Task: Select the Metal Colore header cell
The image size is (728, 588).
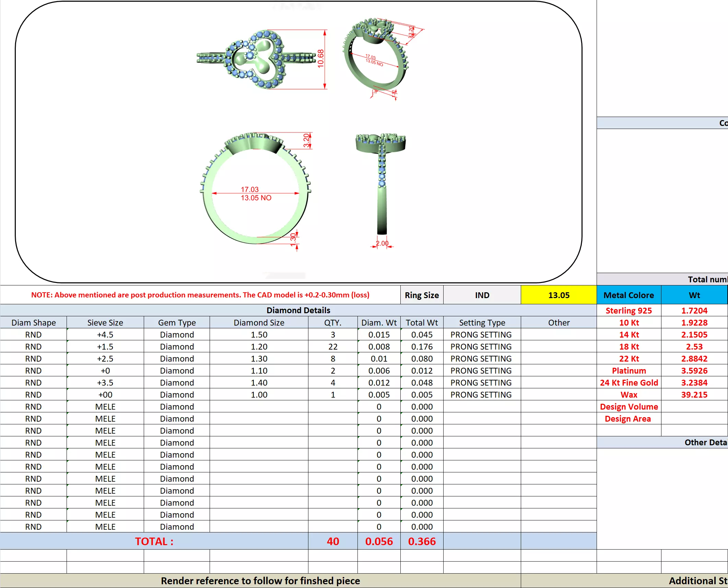Action: (x=629, y=295)
